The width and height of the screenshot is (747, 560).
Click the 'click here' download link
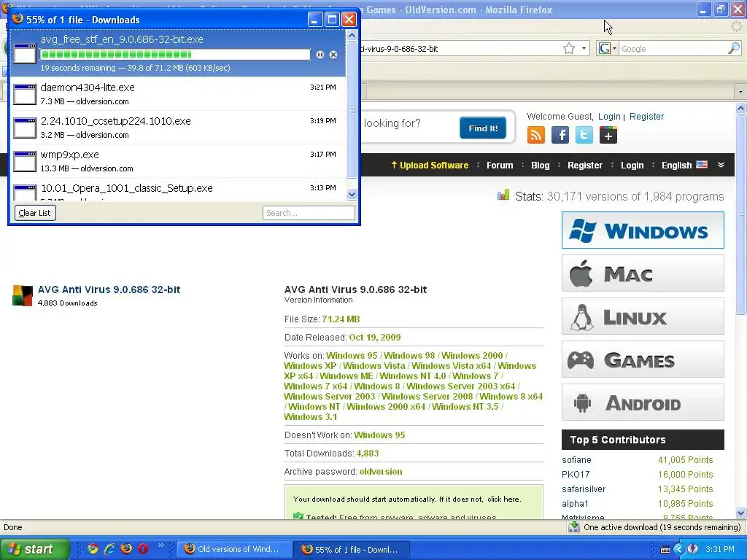pos(503,499)
